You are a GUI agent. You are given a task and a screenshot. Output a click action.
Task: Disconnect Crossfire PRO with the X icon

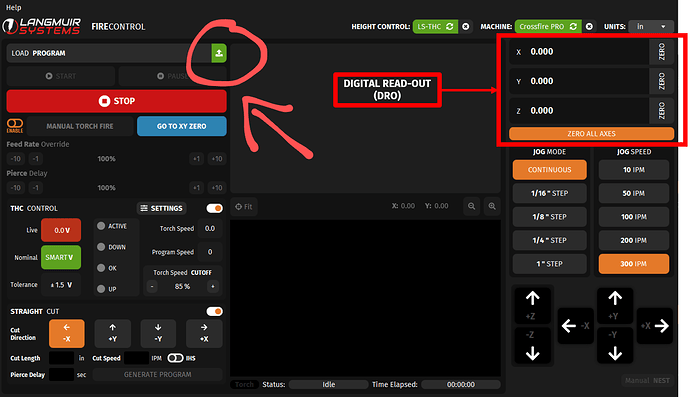click(x=589, y=26)
